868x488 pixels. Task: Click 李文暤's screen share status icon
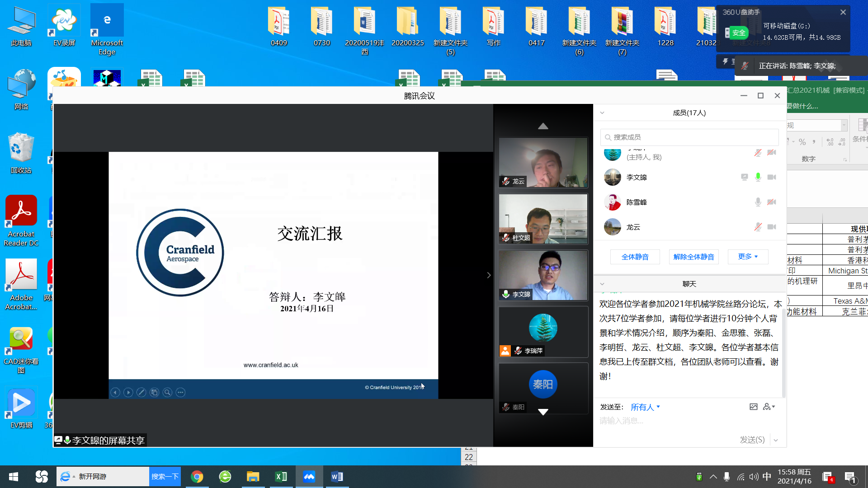(744, 177)
